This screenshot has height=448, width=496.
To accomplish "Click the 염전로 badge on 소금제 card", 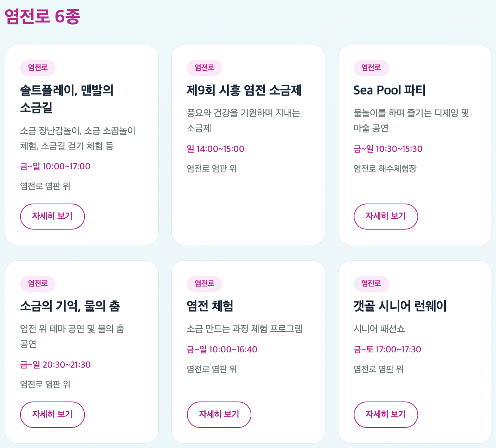I will [204, 68].
